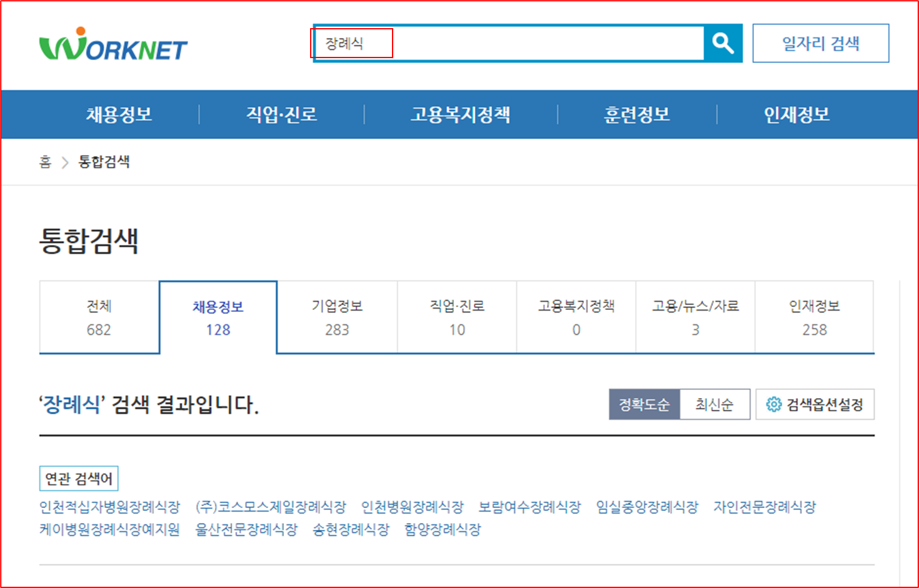
Task: Switch to the 직업·진로 10 results tab
Action: [457, 317]
